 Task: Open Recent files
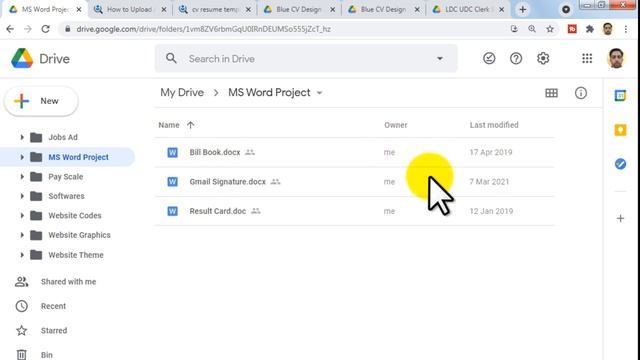coord(53,306)
